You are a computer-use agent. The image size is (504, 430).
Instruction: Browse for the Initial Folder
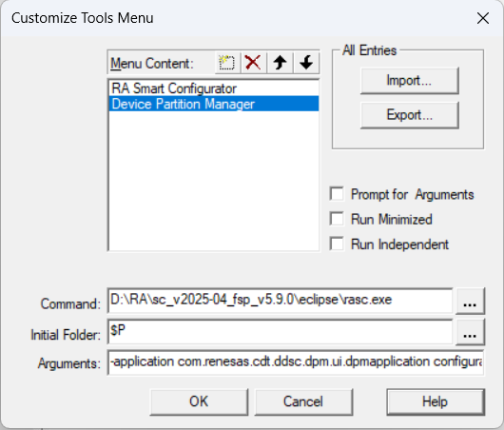(x=470, y=332)
